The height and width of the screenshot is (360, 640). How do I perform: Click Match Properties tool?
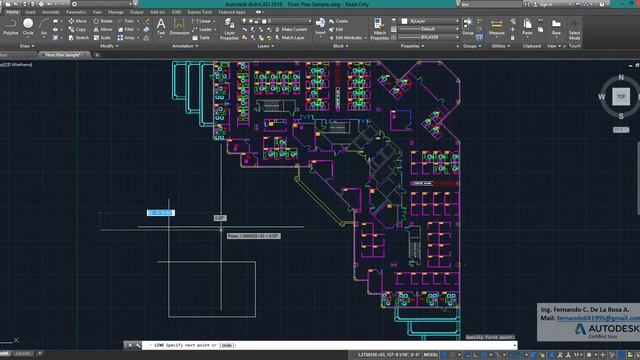click(379, 29)
